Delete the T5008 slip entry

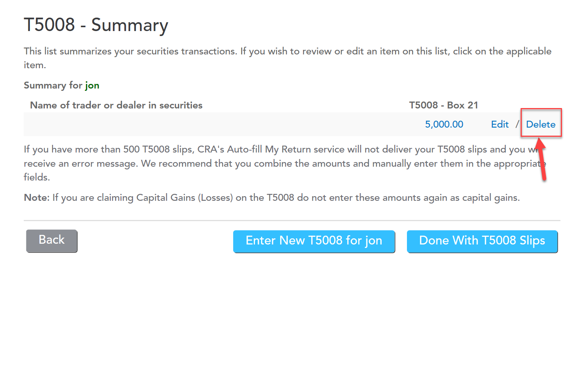tap(541, 125)
